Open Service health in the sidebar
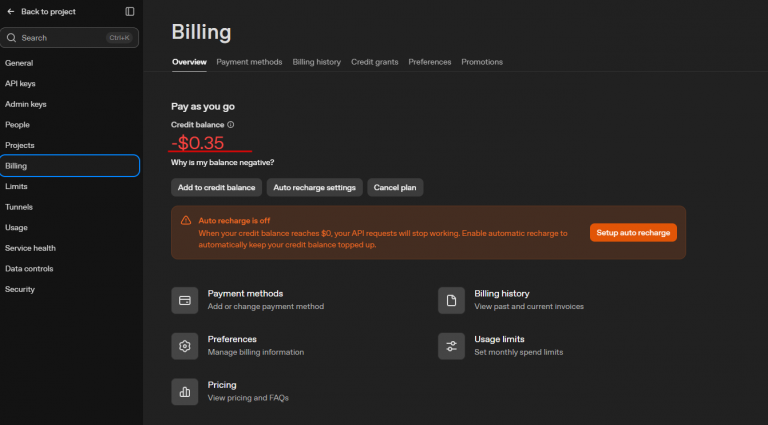768x425 pixels. [x=30, y=248]
